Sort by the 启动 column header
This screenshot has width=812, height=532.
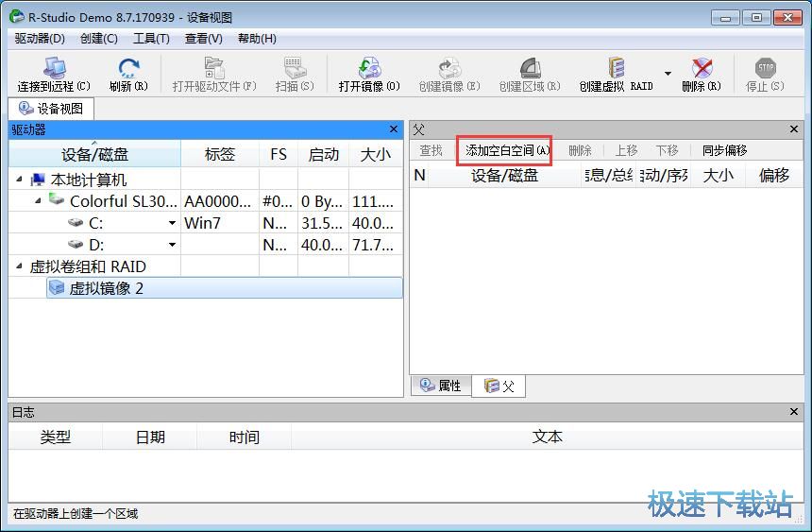point(324,154)
